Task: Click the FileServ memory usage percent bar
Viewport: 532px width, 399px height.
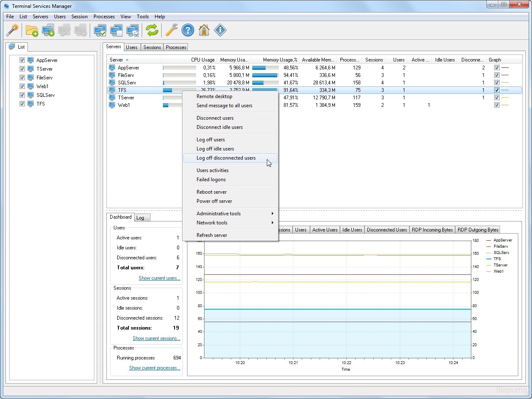Action: (x=265, y=75)
